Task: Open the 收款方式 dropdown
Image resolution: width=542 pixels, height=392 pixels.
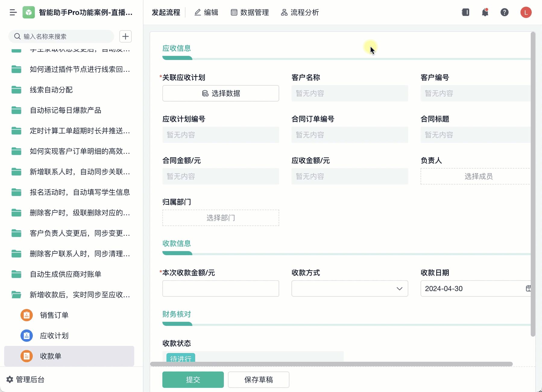Action: point(350,289)
